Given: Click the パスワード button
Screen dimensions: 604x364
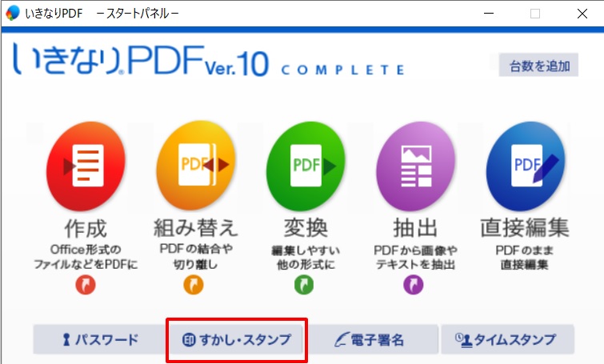Looking at the screenshot, I should tap(99, 339).
